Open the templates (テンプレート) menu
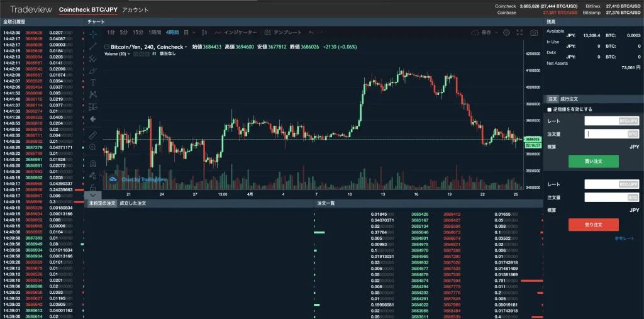 [x=283, y=33]
